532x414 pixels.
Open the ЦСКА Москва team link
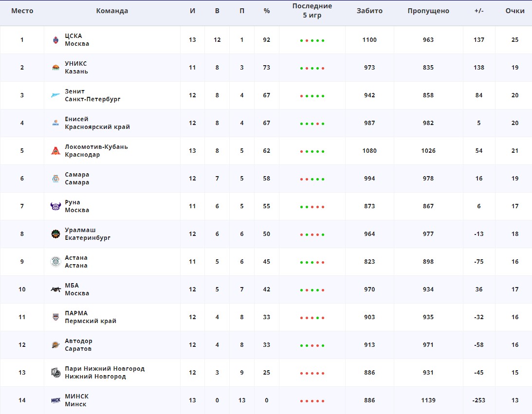77,40
